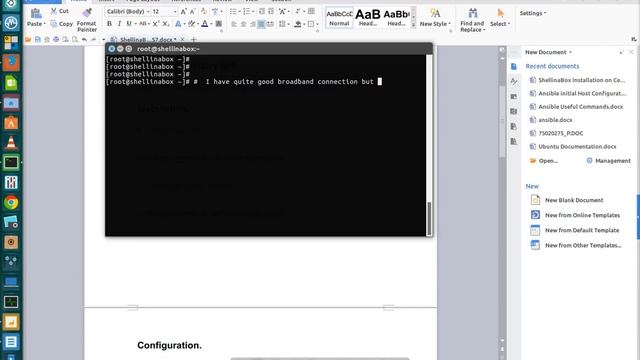Image resolution: width=640 pixels, height=360 pixels.
Task: Add a new document tab with plus
Action: coord(194,40)
